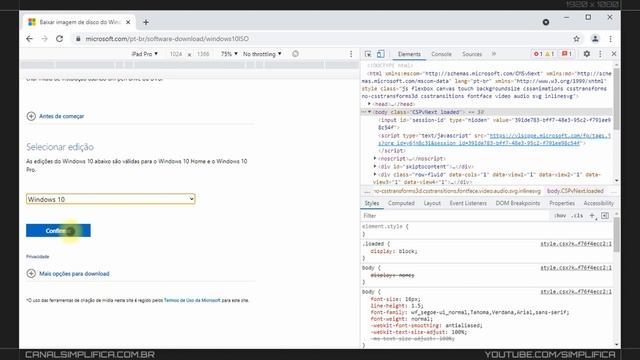Open the Chrome profile avatar menu
This screenshot has width=640, height=360.
pos(595,39)
